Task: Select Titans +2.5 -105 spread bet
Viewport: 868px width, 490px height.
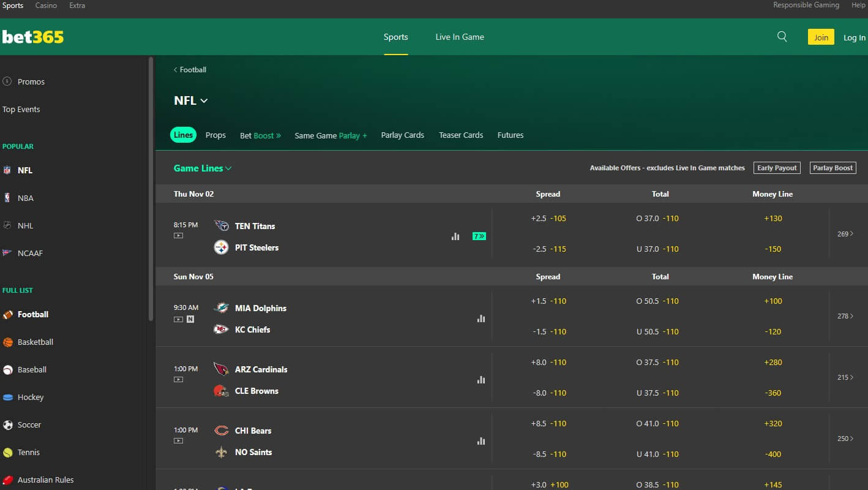Action: pyautogui.click(x=548, y=218)
